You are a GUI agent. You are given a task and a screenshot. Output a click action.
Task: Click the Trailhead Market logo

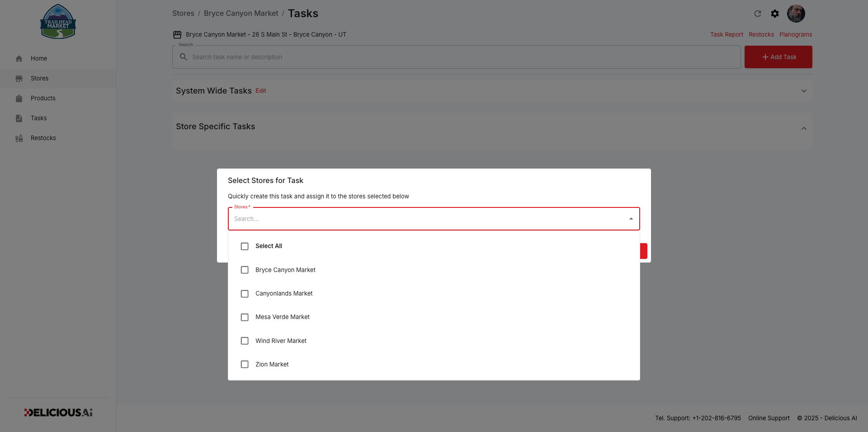pyautogui.click(x=58, y=22)
